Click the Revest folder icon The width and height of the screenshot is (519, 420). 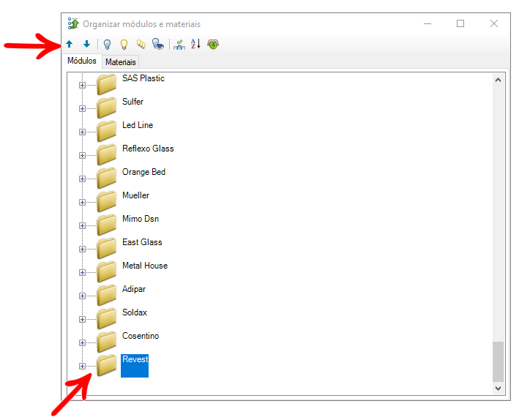point(107,365)
